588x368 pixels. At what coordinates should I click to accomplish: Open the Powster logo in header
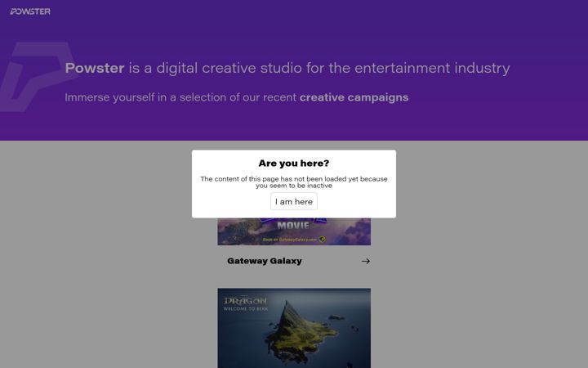30,11
